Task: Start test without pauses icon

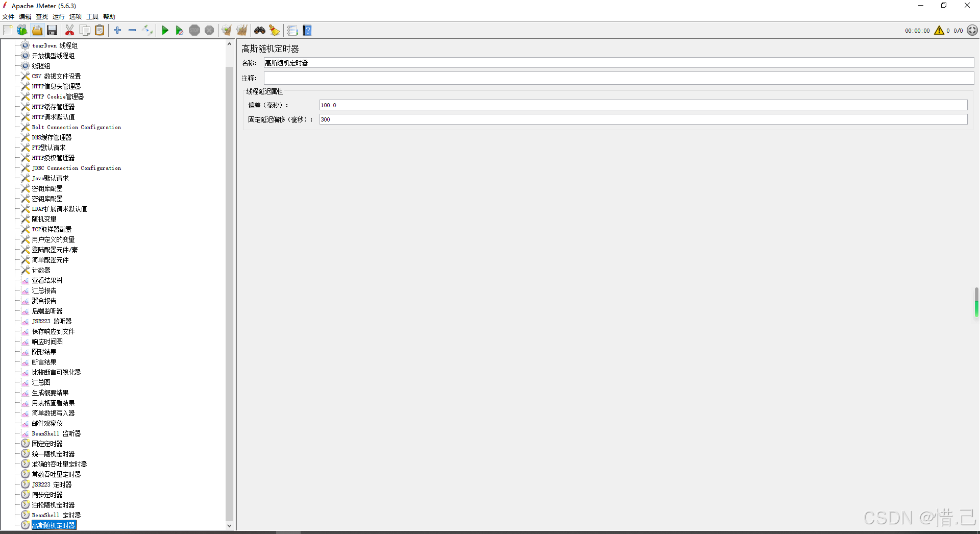Action: tap(180, 31)
